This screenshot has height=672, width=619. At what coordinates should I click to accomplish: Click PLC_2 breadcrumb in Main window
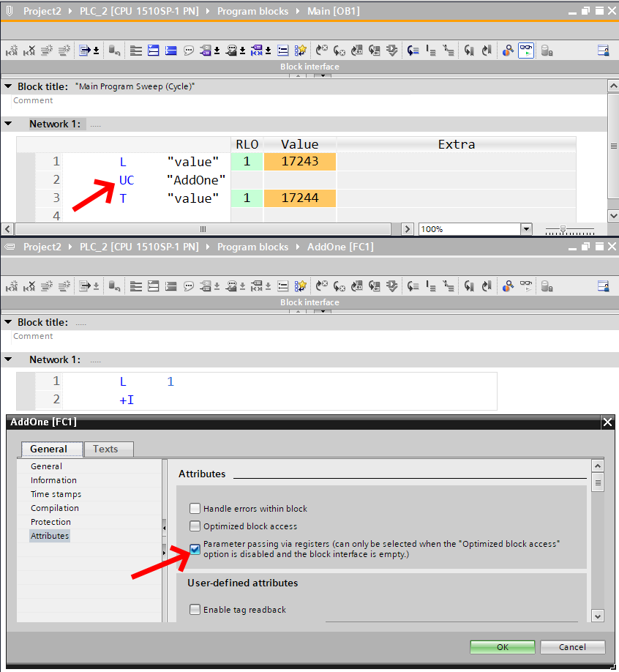(139, 11)
